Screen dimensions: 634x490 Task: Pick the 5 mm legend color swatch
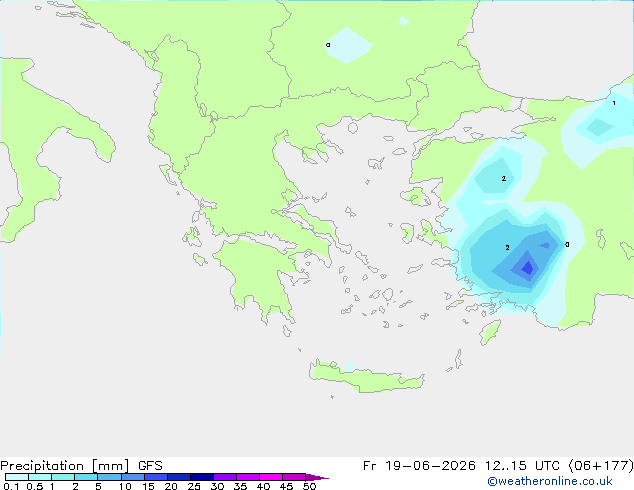109,477
